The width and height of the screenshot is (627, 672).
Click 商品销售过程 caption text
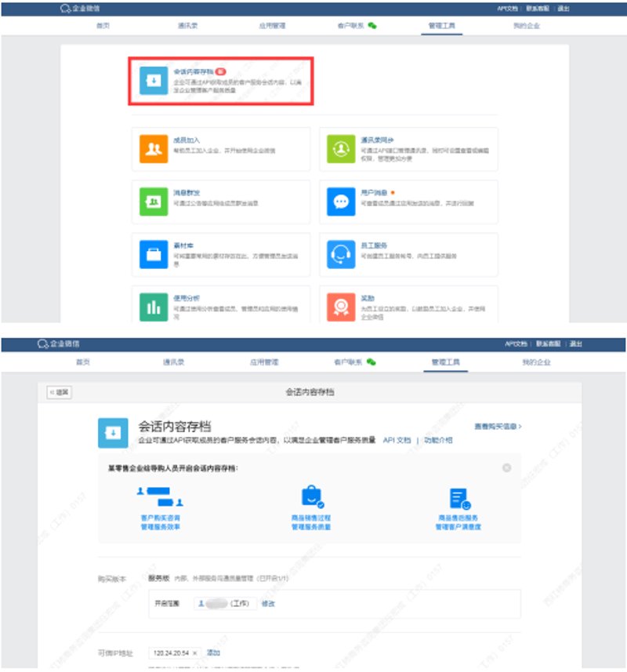click(311, 518)
